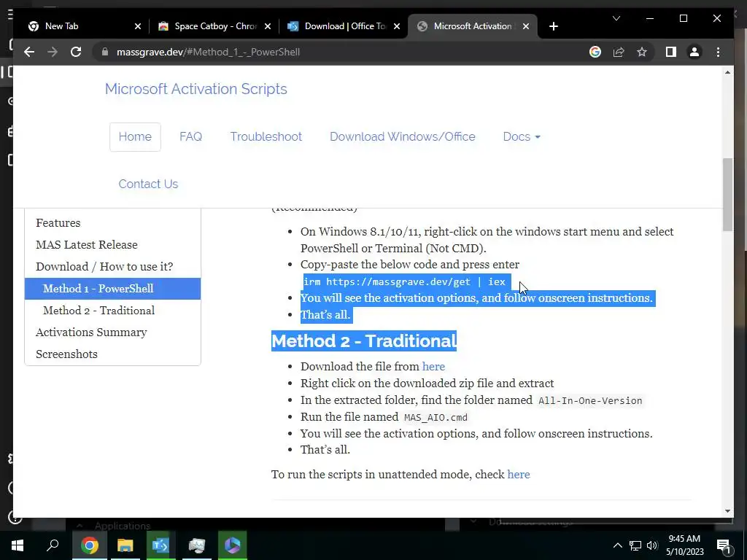
Task: Show hidden system tray icons
Action: coord(617,545)
